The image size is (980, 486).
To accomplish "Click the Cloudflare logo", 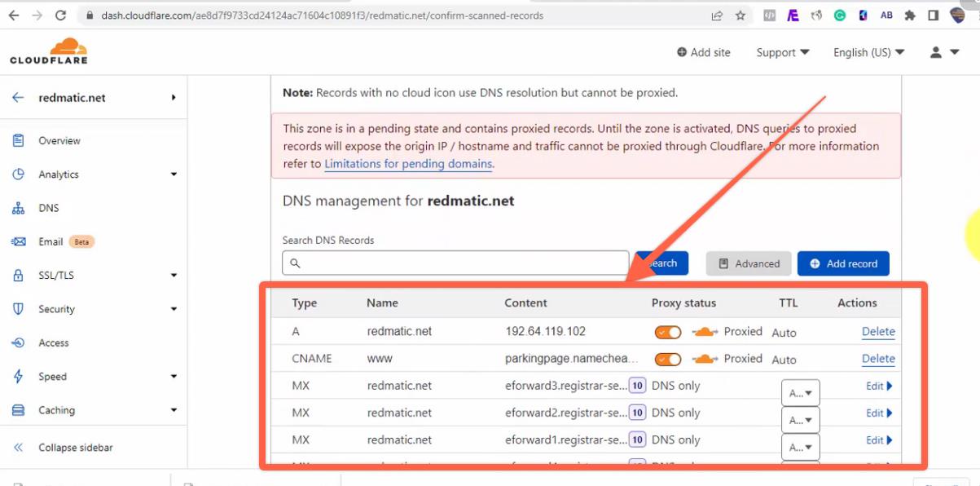I will (x=49, y=51).
